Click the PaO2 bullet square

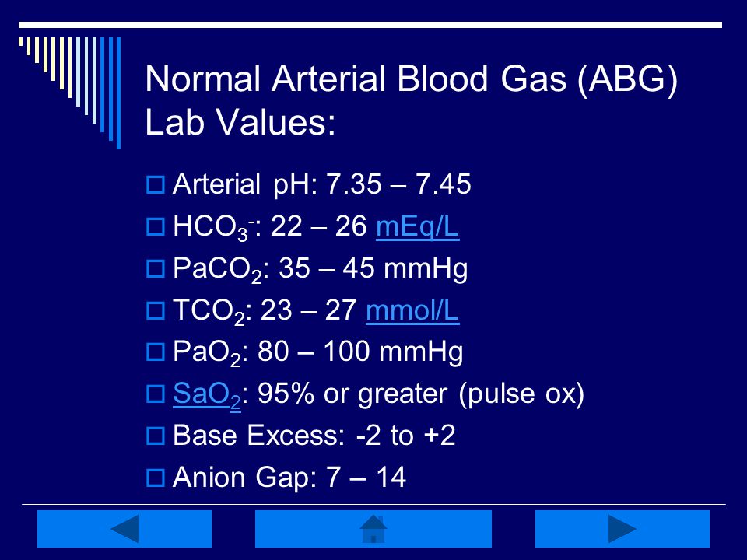coord(155,352)
